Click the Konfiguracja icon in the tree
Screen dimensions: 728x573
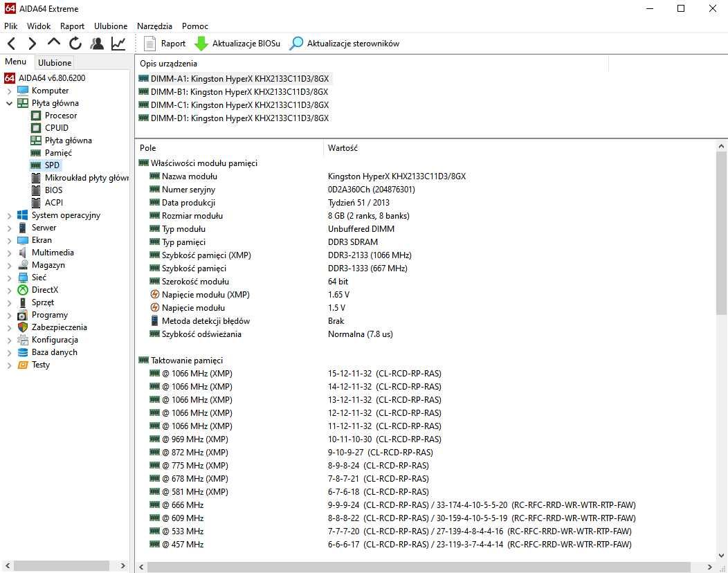[23, 340]
